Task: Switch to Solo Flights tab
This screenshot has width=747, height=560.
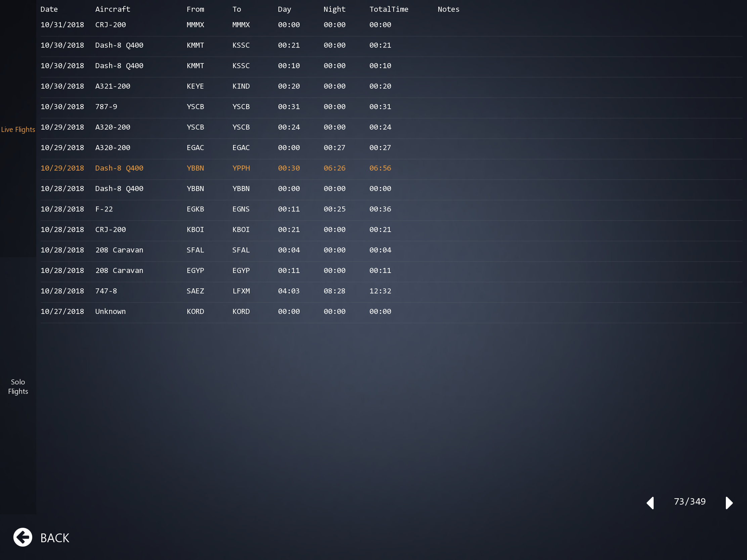Action: pyautogui.click(x=18, y=386)
